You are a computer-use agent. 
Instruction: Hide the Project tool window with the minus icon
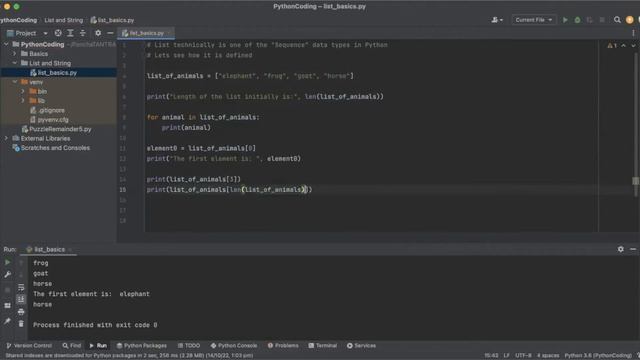[110, 33]
